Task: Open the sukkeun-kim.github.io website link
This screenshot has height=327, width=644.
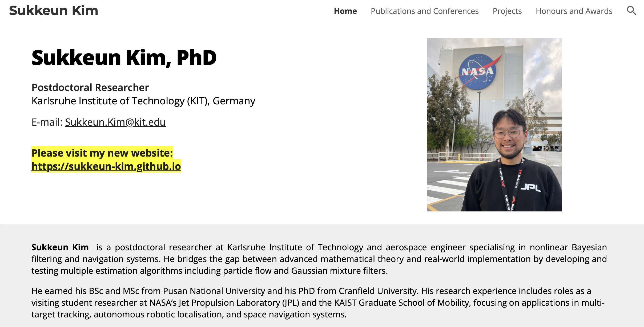Action: 106,166
